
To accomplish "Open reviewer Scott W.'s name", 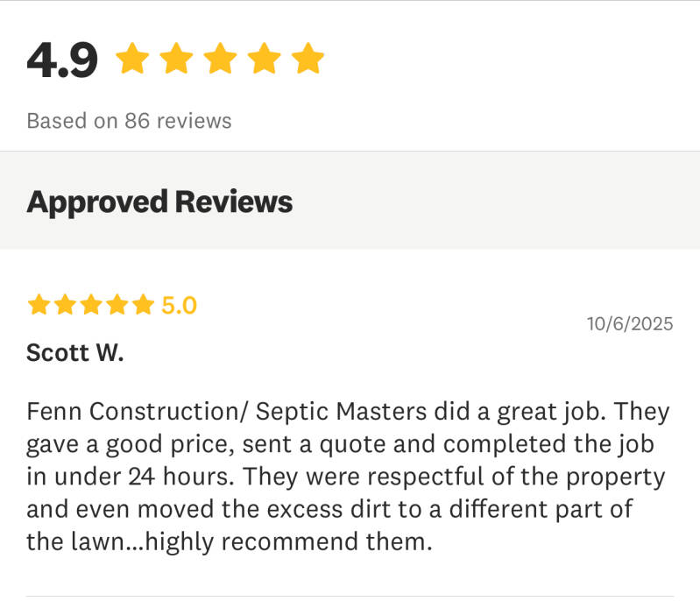I will [75, 352].
